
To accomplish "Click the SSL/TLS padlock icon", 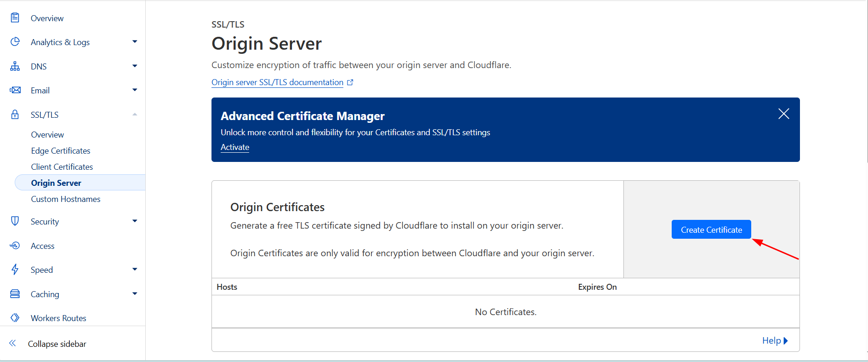I will pos(15,115).
